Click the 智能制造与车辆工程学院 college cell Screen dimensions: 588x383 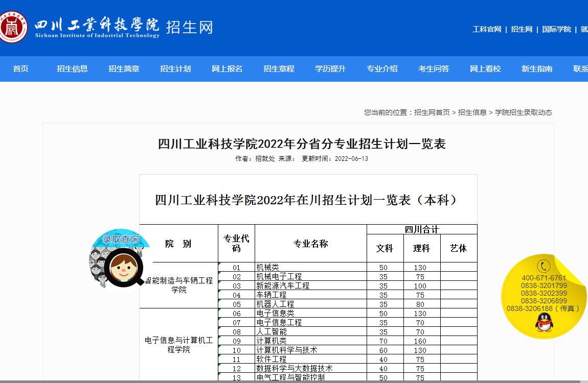[x=178, y=285]
